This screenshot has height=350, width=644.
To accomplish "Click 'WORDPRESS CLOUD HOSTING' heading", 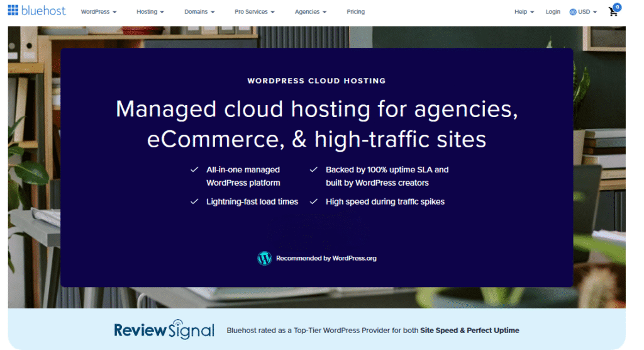I will point(317,81).
